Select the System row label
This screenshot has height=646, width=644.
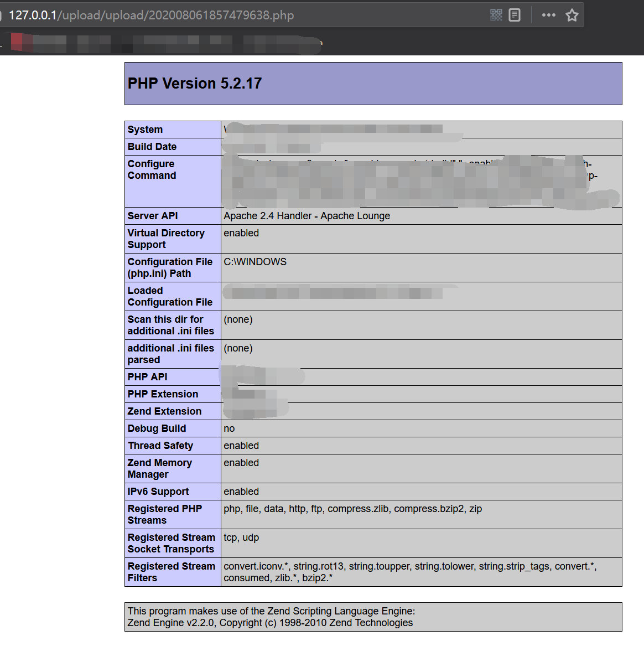[x=145, y=129]
